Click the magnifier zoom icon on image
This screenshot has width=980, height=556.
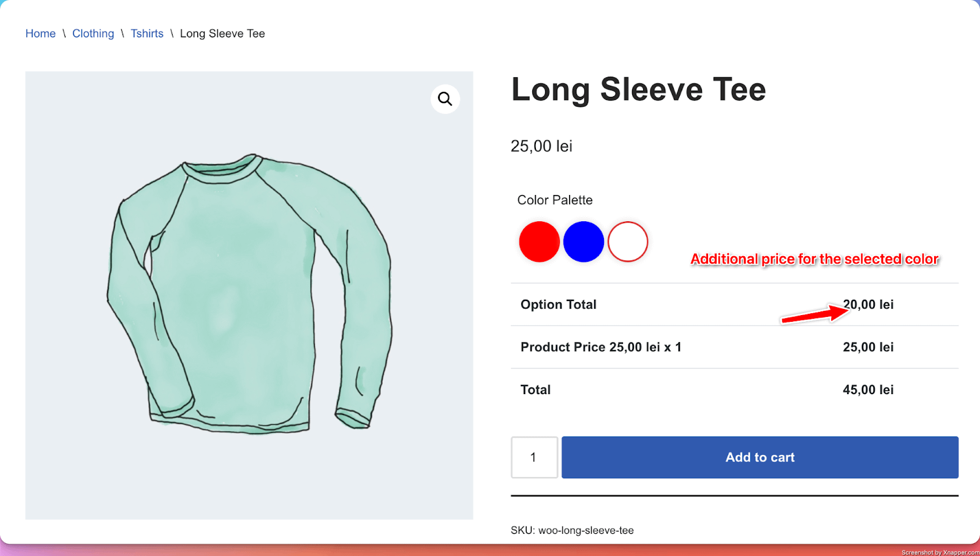[445, 99]
